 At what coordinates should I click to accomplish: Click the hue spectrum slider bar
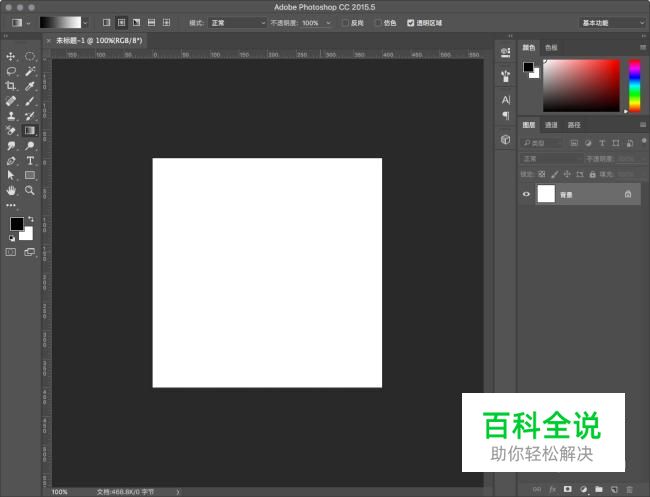[634, 85]
